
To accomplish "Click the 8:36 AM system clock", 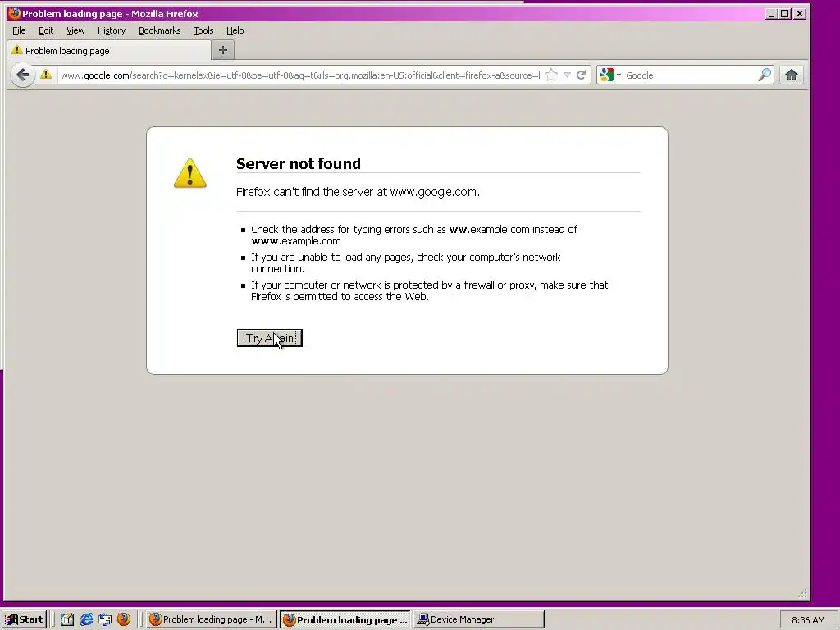I will tap(808, 620).
